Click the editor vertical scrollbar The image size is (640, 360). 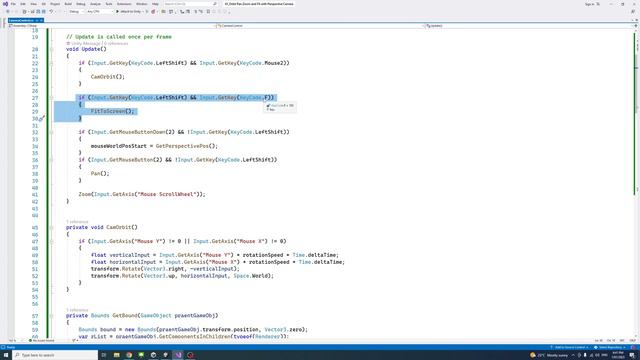click(637, 184)
